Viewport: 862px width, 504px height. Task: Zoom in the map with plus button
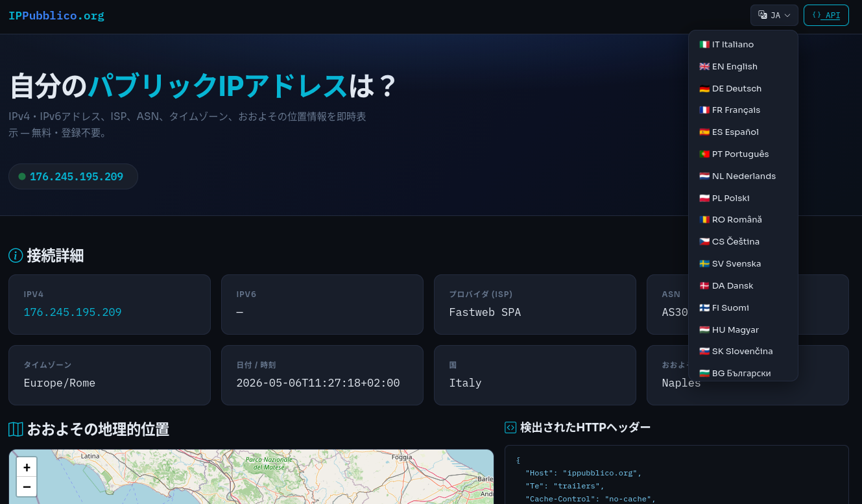point(27,467)
